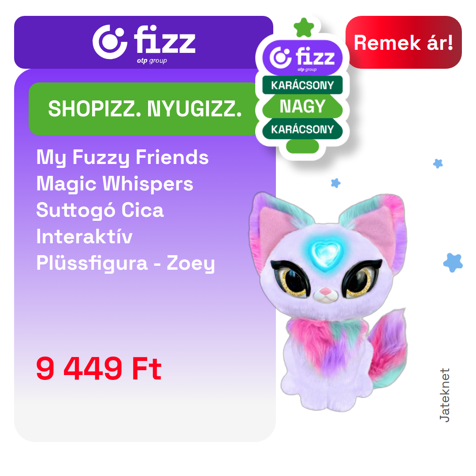Click the green SHOPIZZ. NYUGIZZ. banner
The height and width of the screenshot is (476, 476).
pos(144,109)
